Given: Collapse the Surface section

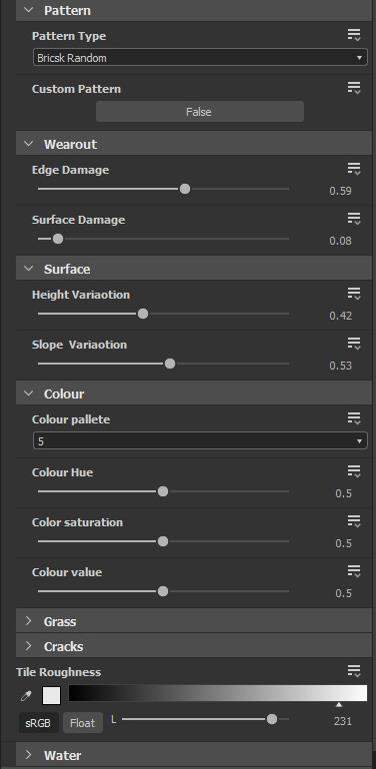Looking at the screenshot, I should pos(194,269).
